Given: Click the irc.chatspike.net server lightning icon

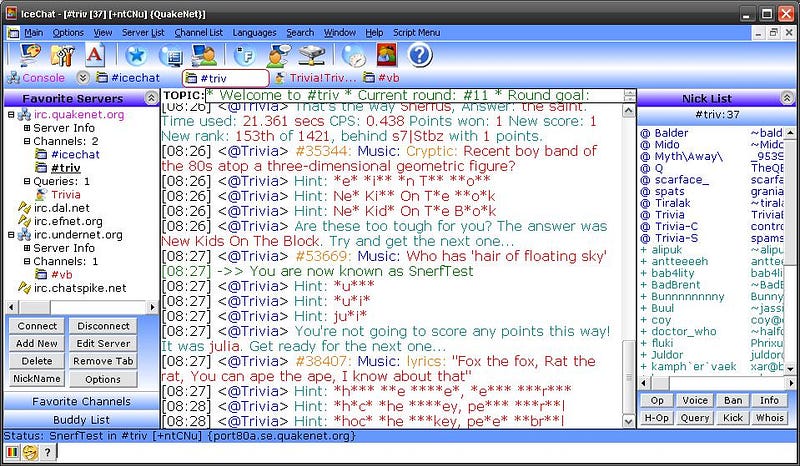Looking at the screenshot, I should (x=24, y=288).
